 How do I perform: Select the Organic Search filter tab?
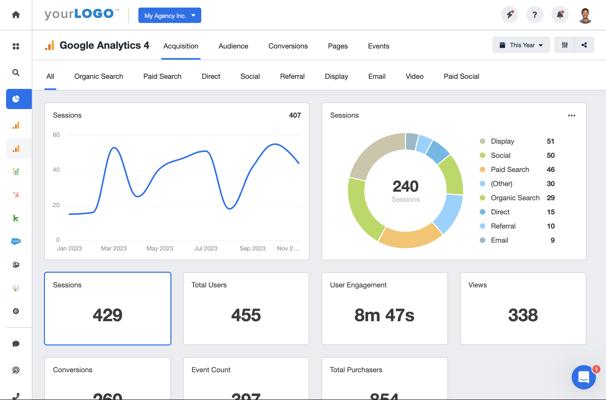click(x=99, y=76)
